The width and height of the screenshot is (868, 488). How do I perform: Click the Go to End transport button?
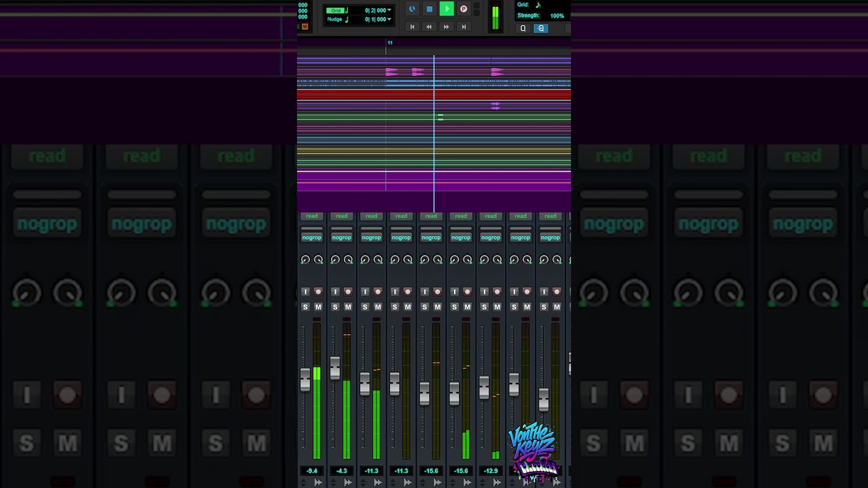pos(464,27)
